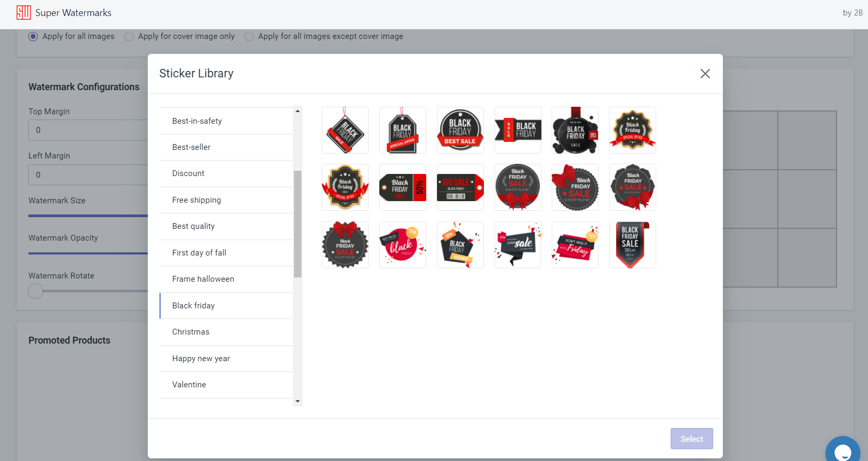Select Apply for all images radio button

click(33, 36)
